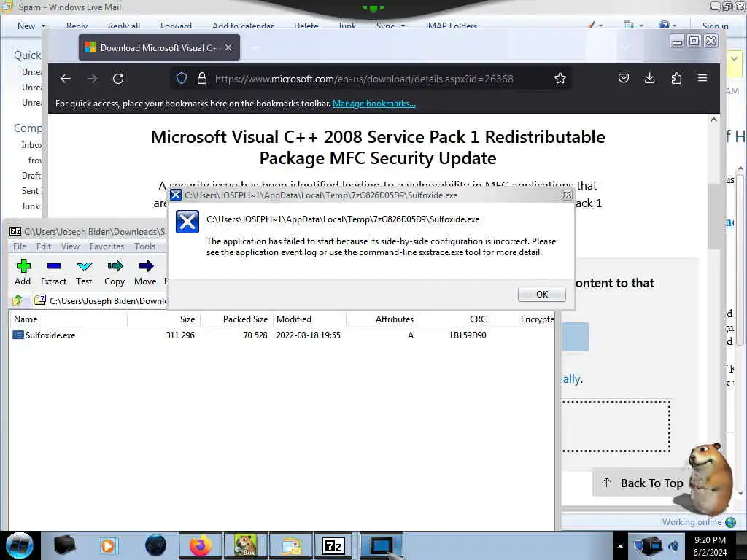Click the CRC value 1B159D90
The image size is (747, 560).
(468, 335)
